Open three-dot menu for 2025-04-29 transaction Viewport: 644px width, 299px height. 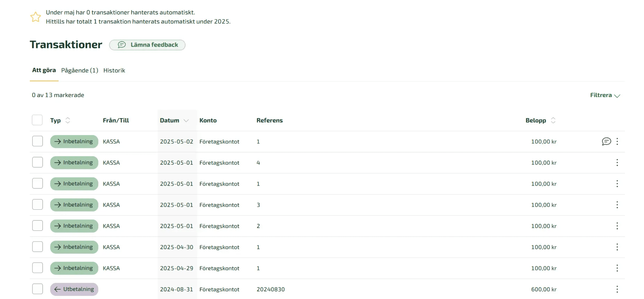[617, 268]
